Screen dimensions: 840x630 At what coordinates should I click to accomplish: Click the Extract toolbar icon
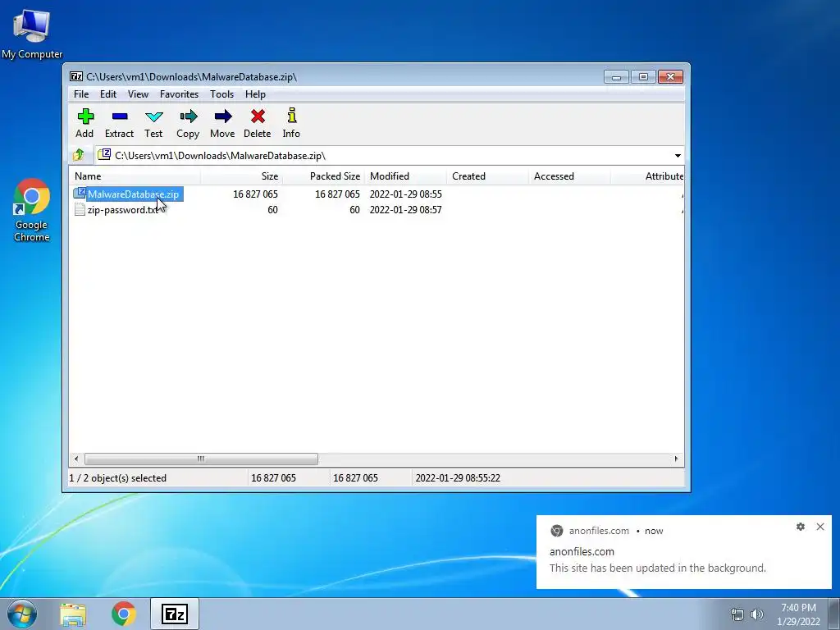click(x=120, y=116)
